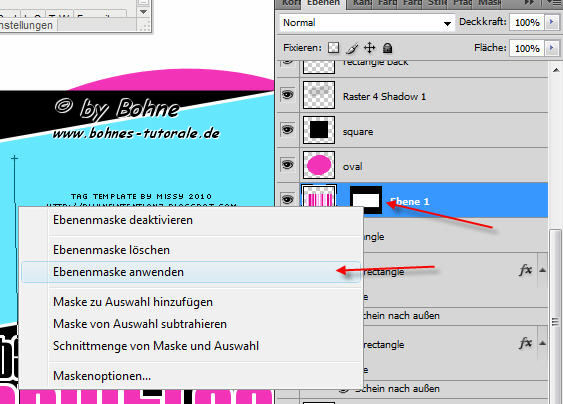Click the lock image pixels brush icon
This screenshot has width=563, height=404.
click(x=352, y=48)
